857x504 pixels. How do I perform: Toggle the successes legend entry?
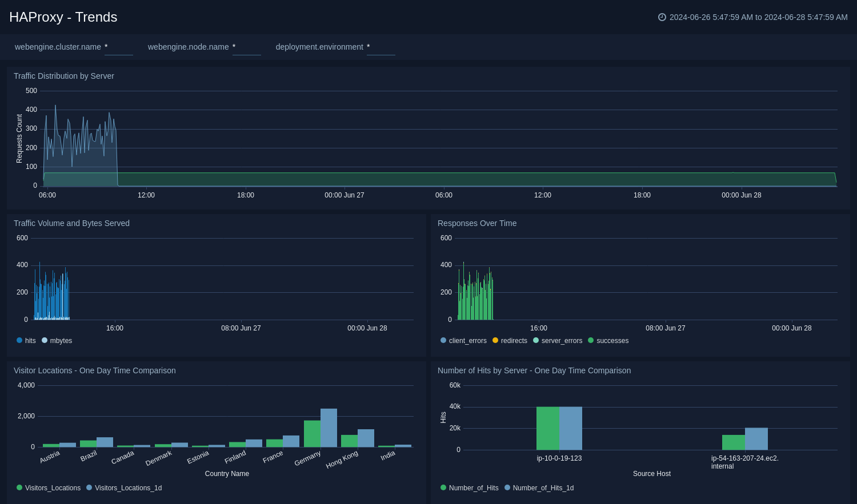(x=608, y=341)
